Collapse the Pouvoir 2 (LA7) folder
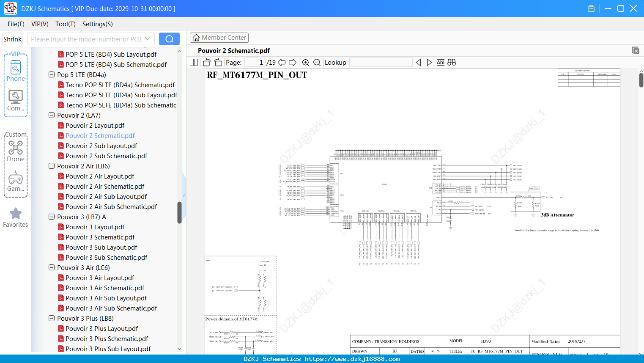The height and width of the screenshot is (363, 644). [x=52, y=115]
